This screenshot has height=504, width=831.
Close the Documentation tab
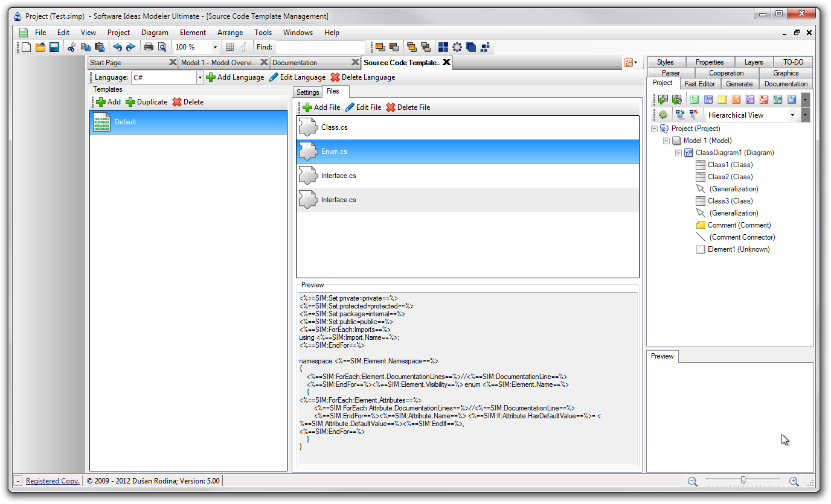click(x=355, y=63)
